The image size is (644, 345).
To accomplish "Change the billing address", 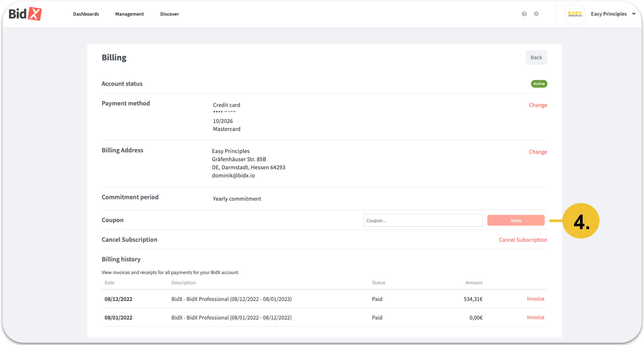I will click(x=538, y=152).
